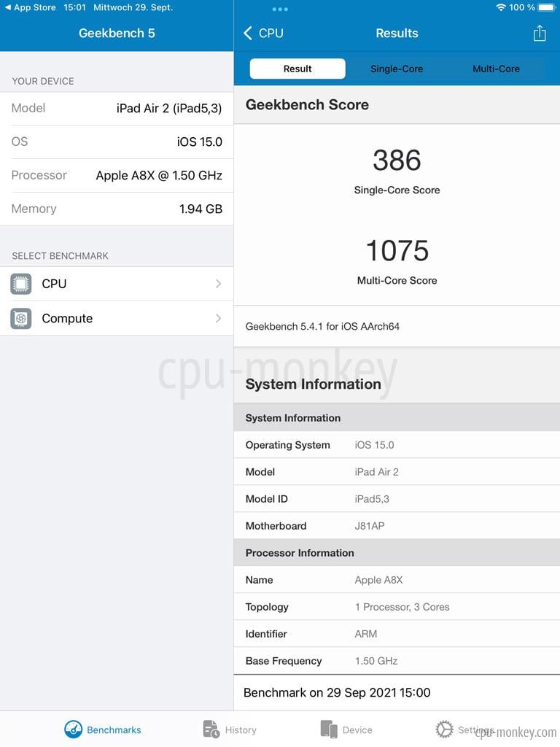Tap the Wi-Fi status icon
This screenshot has height=747, width=560.
tap(500, 7)
